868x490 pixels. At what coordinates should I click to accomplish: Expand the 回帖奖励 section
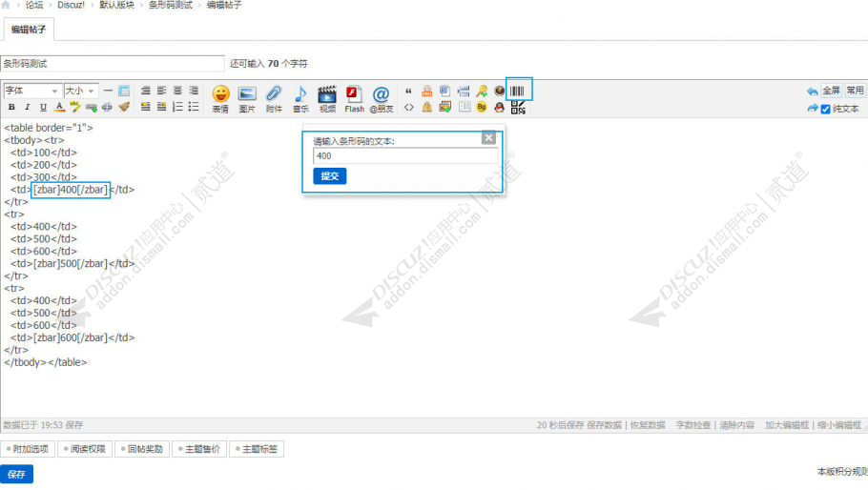tap(143, 449)
